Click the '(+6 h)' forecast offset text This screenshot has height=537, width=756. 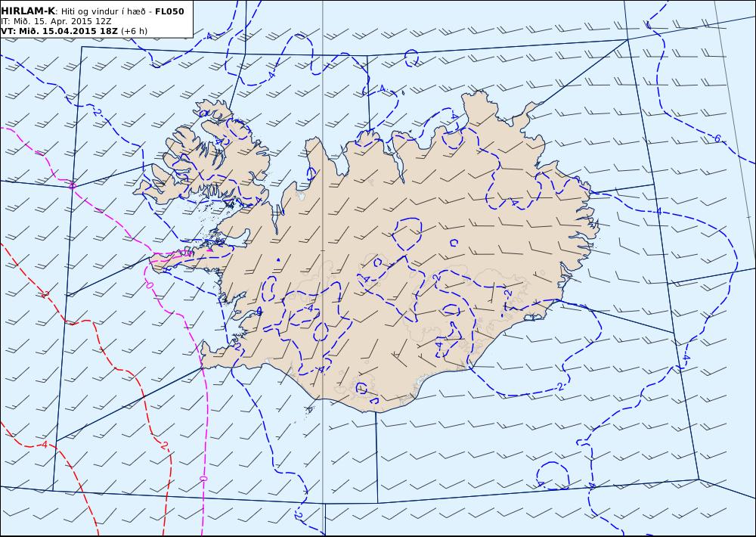click(x=134, y=31)
